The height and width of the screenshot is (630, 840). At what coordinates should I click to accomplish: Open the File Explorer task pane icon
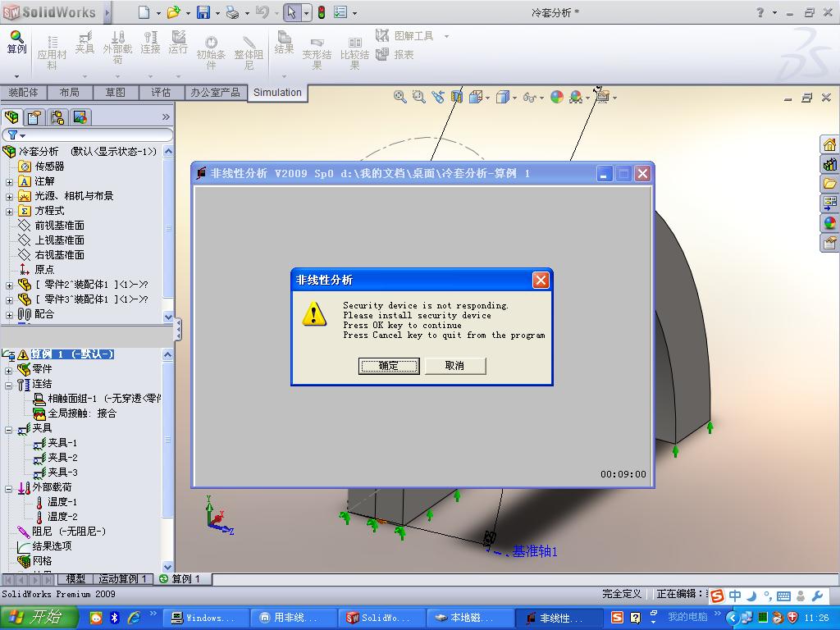tap(830, 184)
